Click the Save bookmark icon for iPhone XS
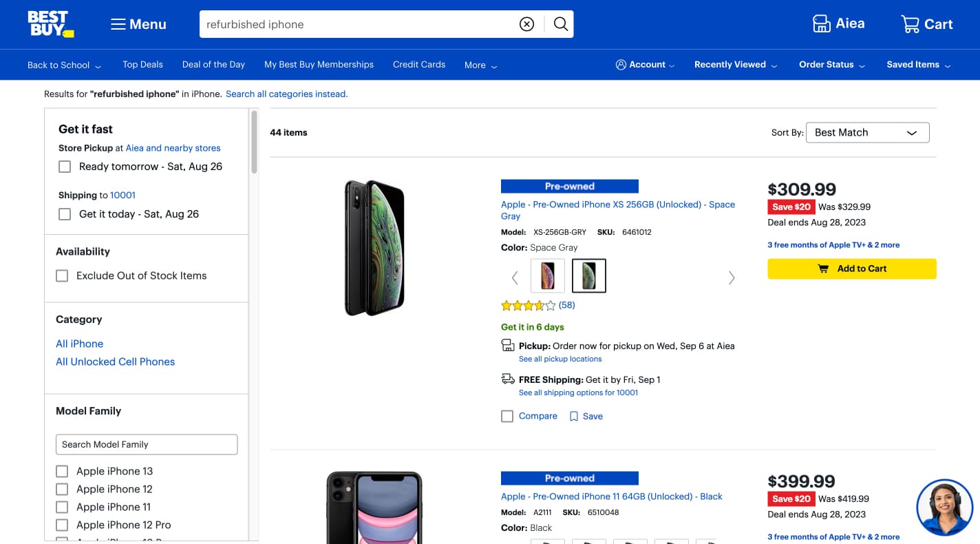Viewport: 980px width, 544px height. pos(574,417)
